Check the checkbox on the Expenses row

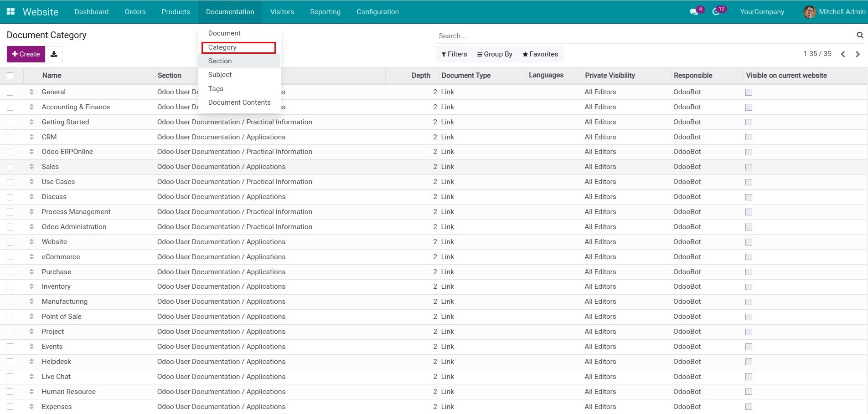coord(10,407)
